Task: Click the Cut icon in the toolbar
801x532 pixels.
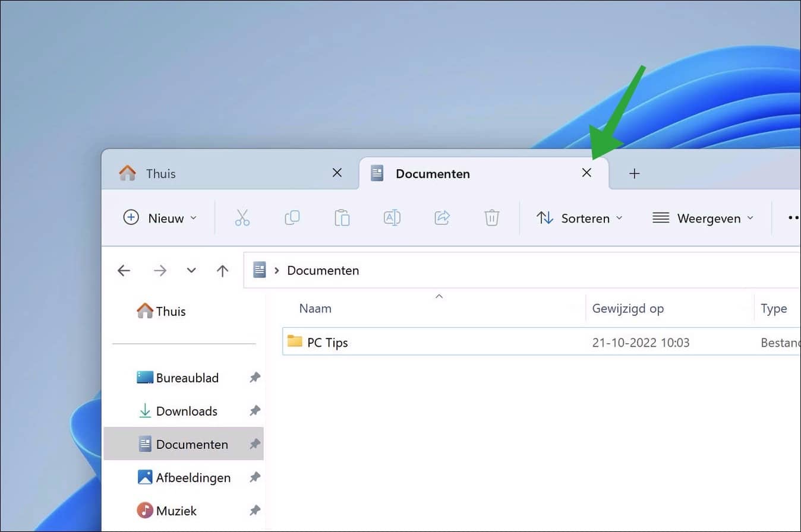Action: pos(242,218)
